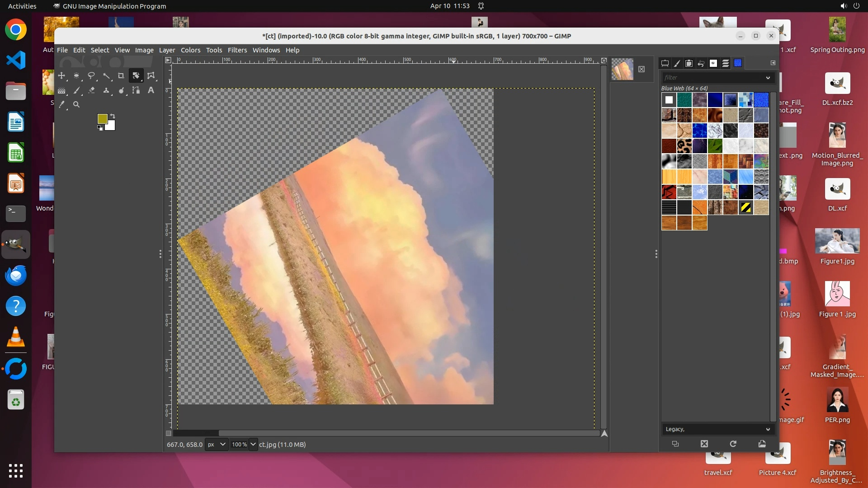Select the Move tool
This screenshot has width=868, height=488.
61,75
